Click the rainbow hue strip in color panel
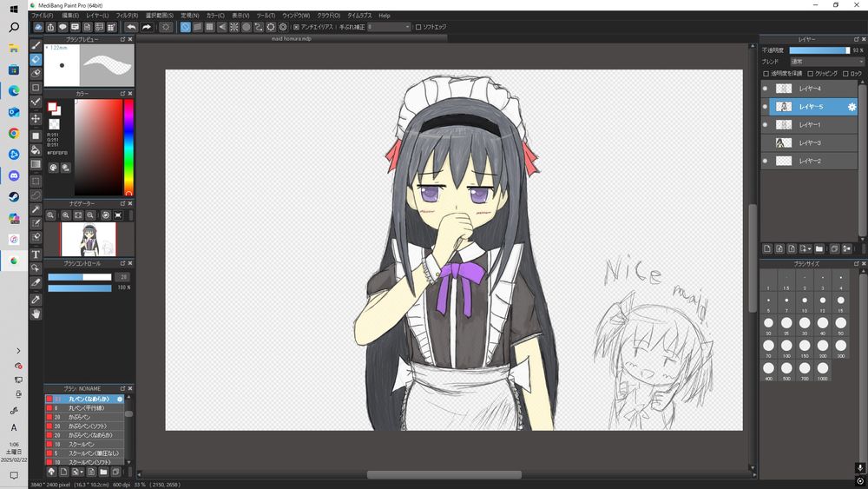Viewport: 868px width, 489px height. click(x=128, y=148)
